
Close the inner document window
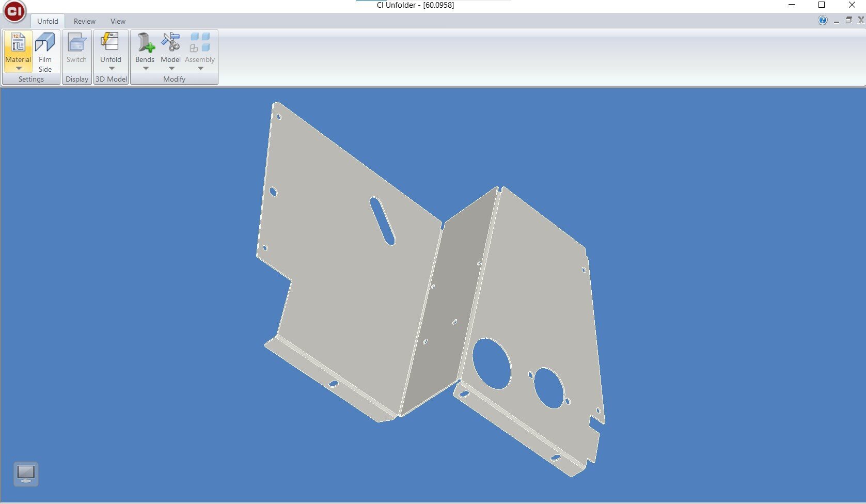(x=861, y=20)
